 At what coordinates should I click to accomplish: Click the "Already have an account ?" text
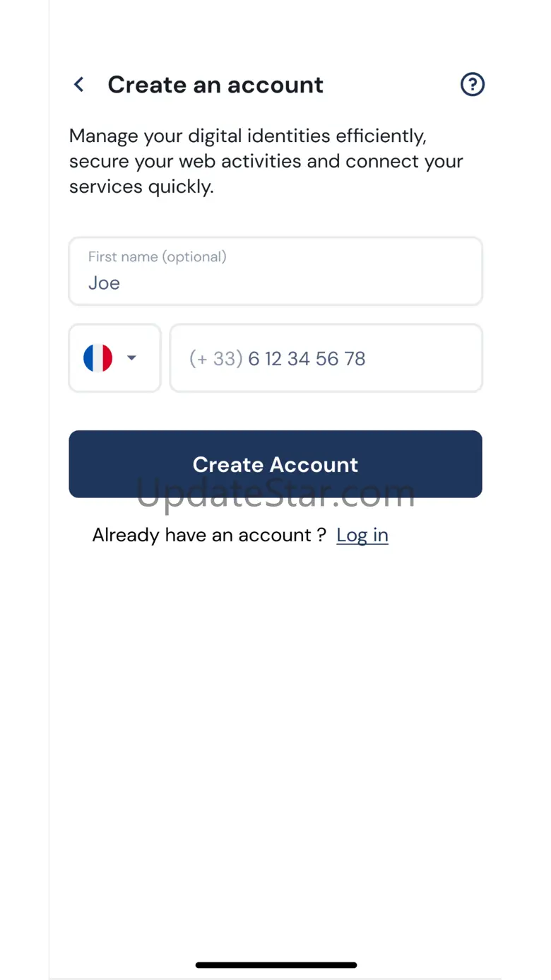tap(209, 535)
